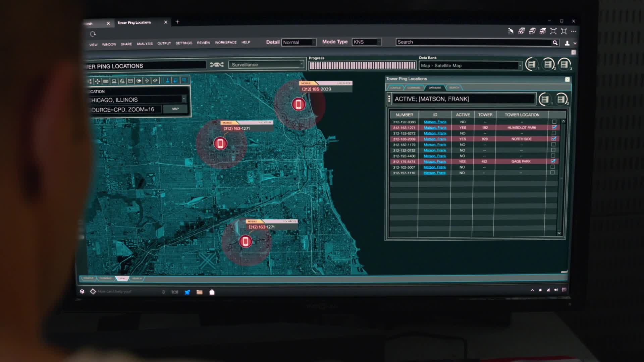The height and width of the screenshot is (362, 644).
Task: Click the laptop device icon in map toolbar
Action: tap(114, 81)
